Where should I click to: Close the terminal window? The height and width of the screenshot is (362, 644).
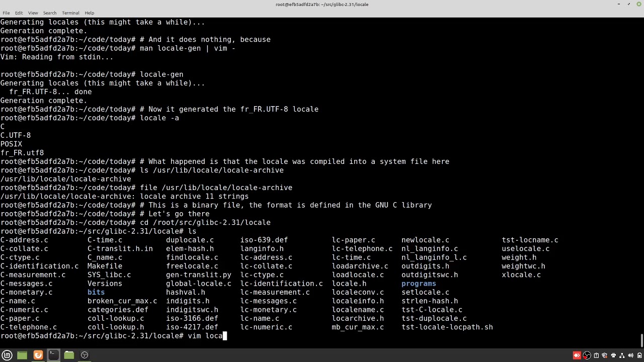click(x=639, y=5)
